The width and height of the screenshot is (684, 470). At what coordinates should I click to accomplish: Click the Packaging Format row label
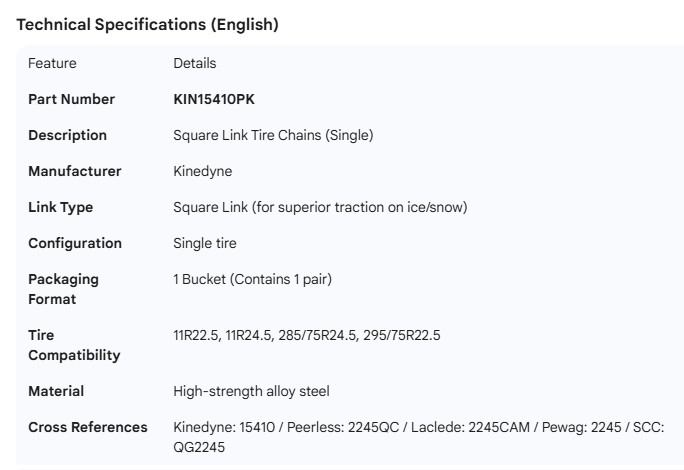coord(63,289)
